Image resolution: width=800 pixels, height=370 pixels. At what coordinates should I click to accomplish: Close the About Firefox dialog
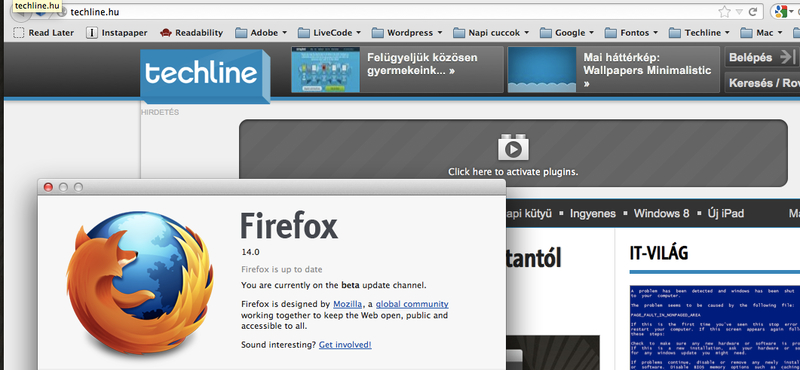pos(48,187)
